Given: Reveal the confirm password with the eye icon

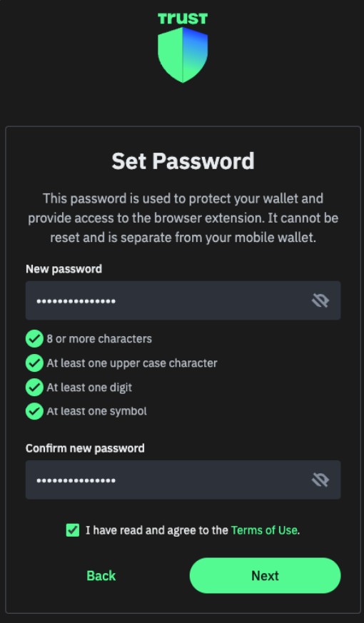Looking at the screenshot, I should tap(320, 480).
